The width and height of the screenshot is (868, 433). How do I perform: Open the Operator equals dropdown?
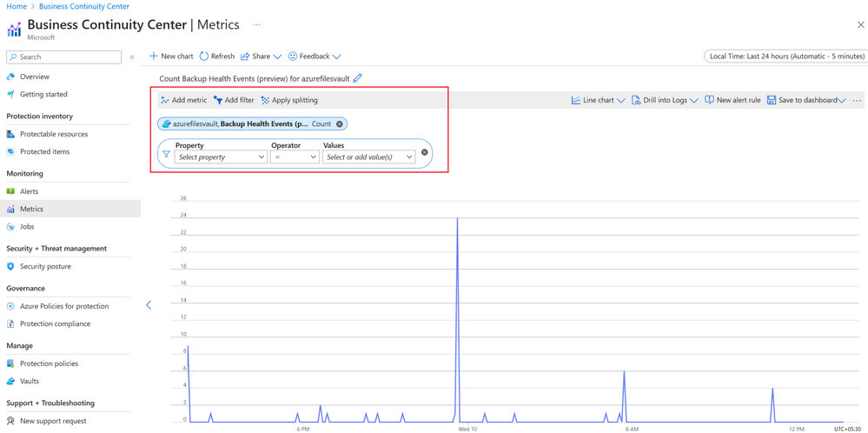pos(295,157)
